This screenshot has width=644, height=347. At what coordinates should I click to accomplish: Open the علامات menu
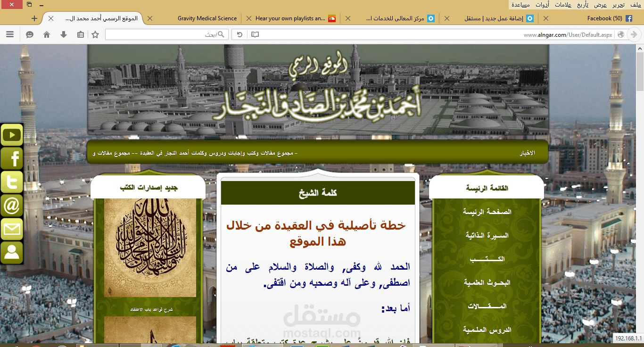click(563, 5)
